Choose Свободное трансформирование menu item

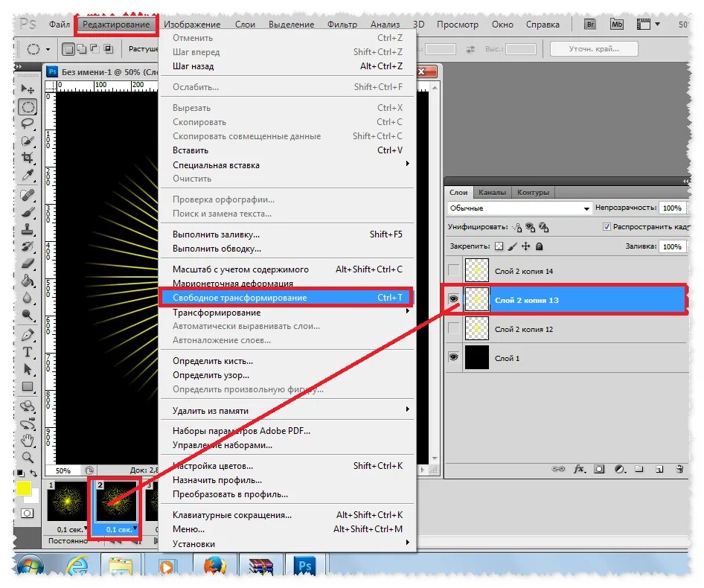tap(286, 297)
